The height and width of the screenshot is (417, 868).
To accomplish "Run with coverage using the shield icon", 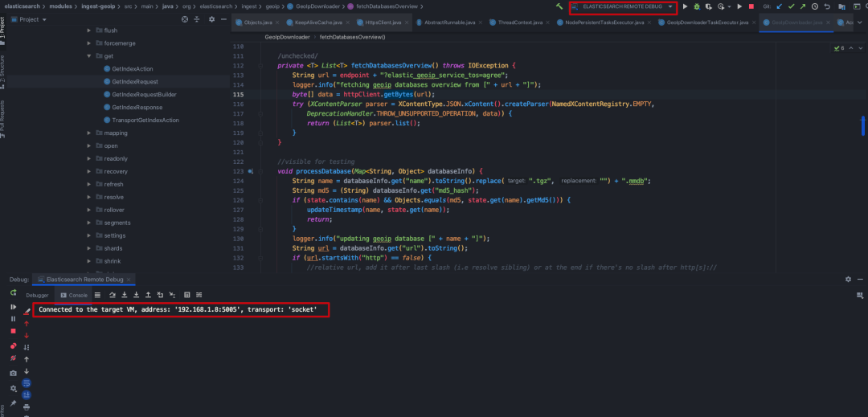I will 709,6.
